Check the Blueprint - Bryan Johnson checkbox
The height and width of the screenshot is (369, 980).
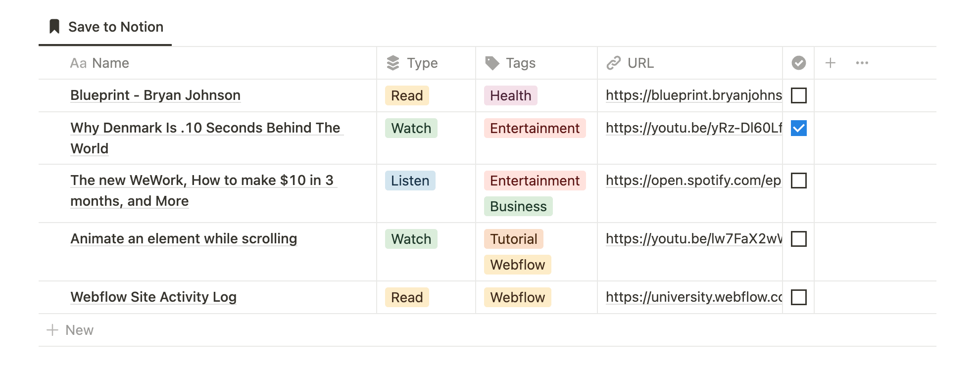[799, 95]
